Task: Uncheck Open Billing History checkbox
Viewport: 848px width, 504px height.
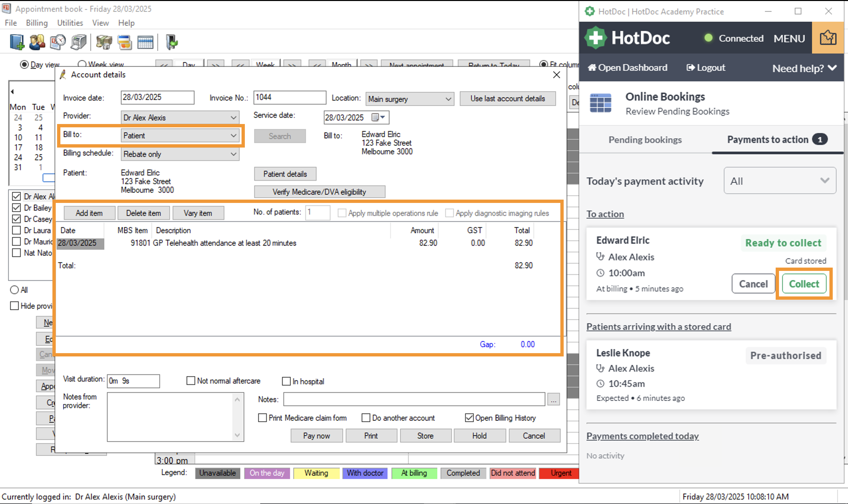Action: [x=469, y=418]
